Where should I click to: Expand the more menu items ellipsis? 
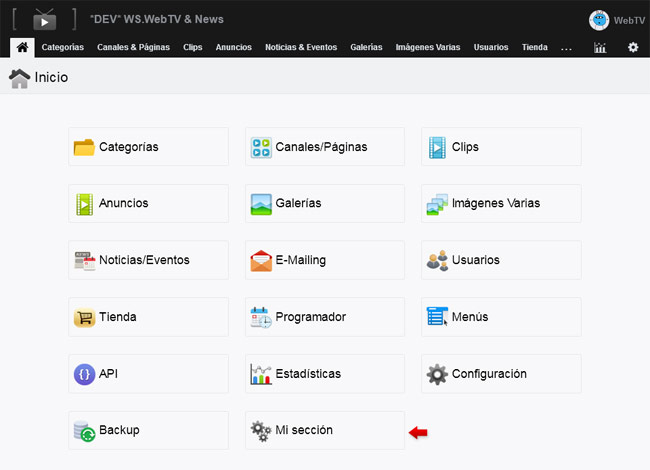(566, 48)
